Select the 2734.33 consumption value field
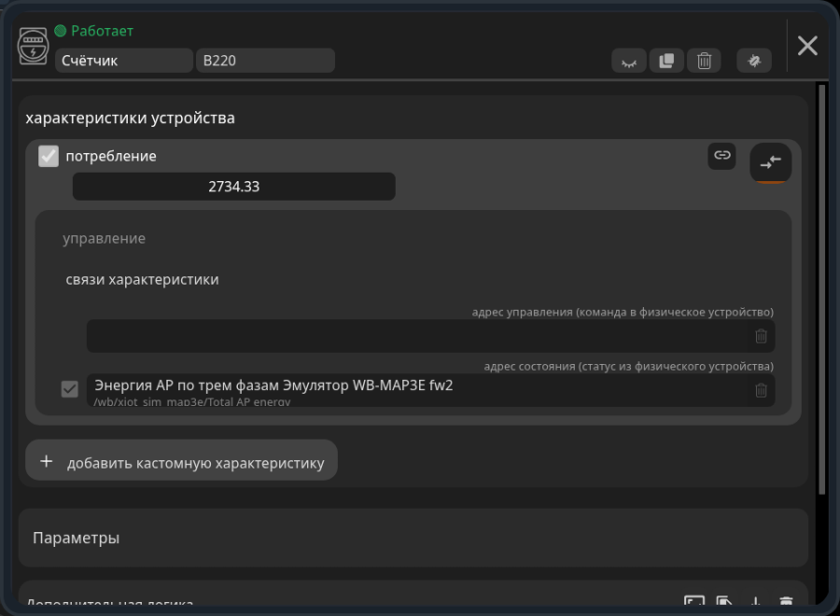Viewport: 840px width, 616px height. pos(234,187)
